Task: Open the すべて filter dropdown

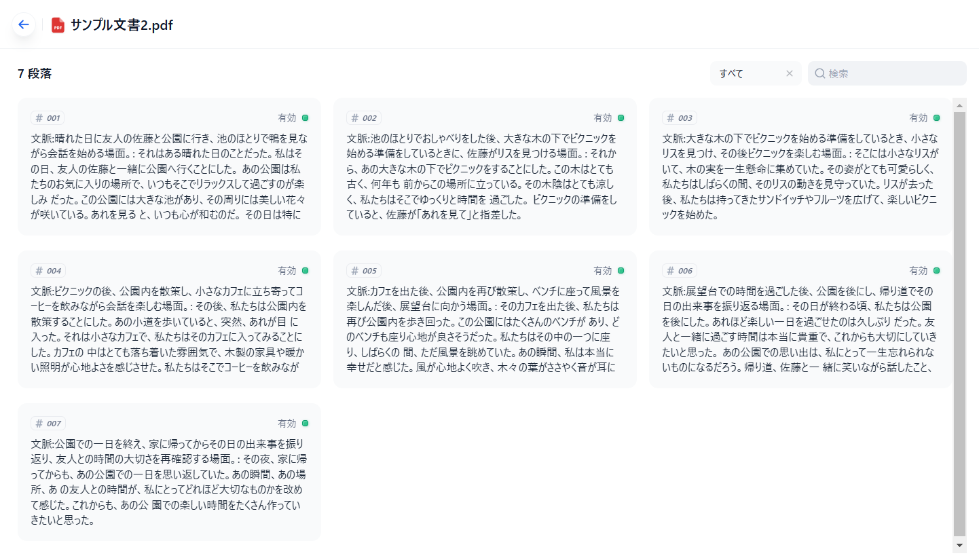Action: (756, 73)
